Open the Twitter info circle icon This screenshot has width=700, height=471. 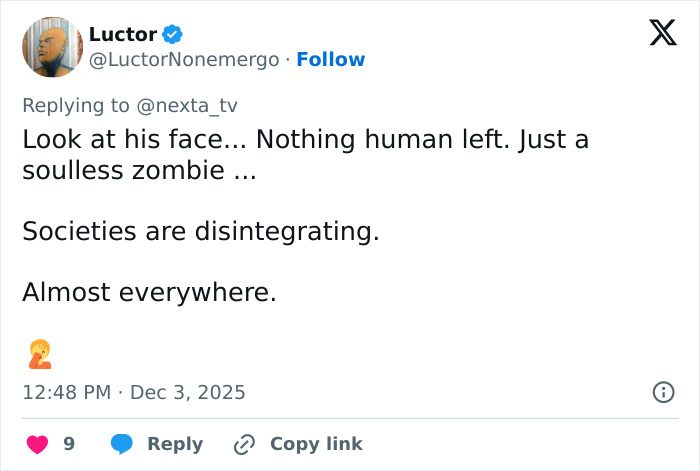[x=662, y=392]
